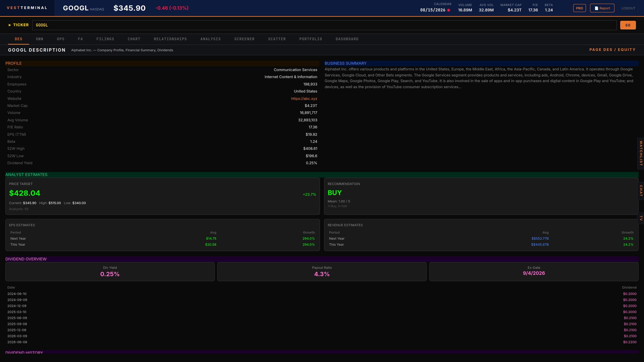Image resolution: width=644 pixels, height=362 pixels.
Task: Switch to the OPS tab
Action: 61,39
